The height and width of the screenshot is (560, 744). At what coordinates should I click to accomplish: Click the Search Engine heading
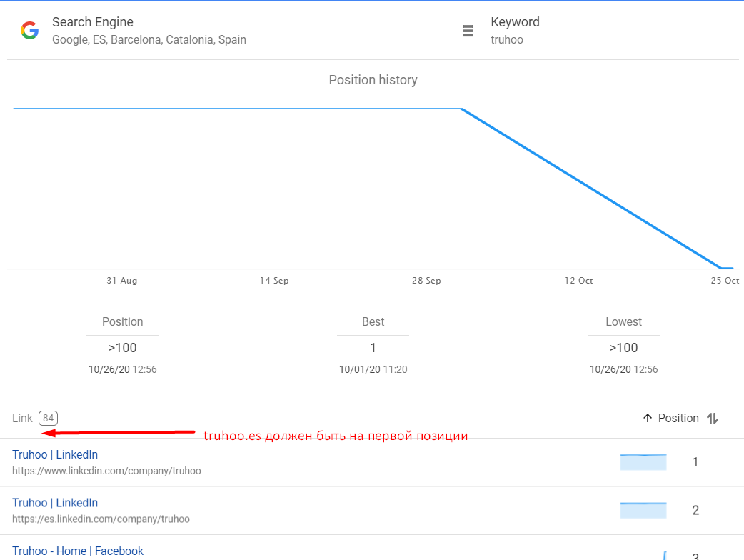(93, 22)
